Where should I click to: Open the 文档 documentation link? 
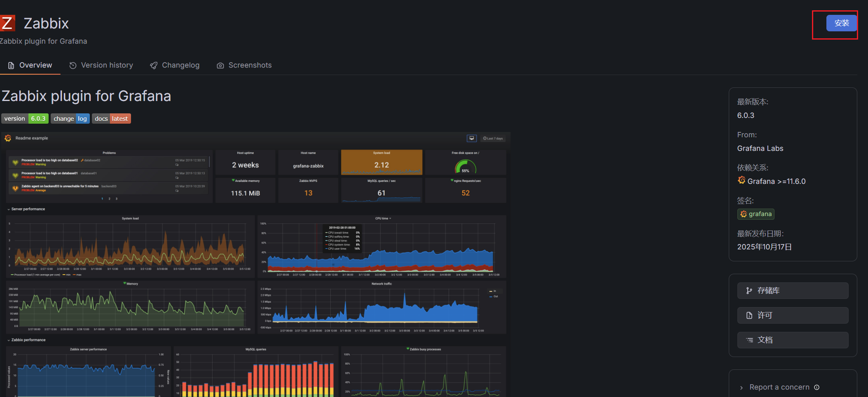click(x=792, y=340)
